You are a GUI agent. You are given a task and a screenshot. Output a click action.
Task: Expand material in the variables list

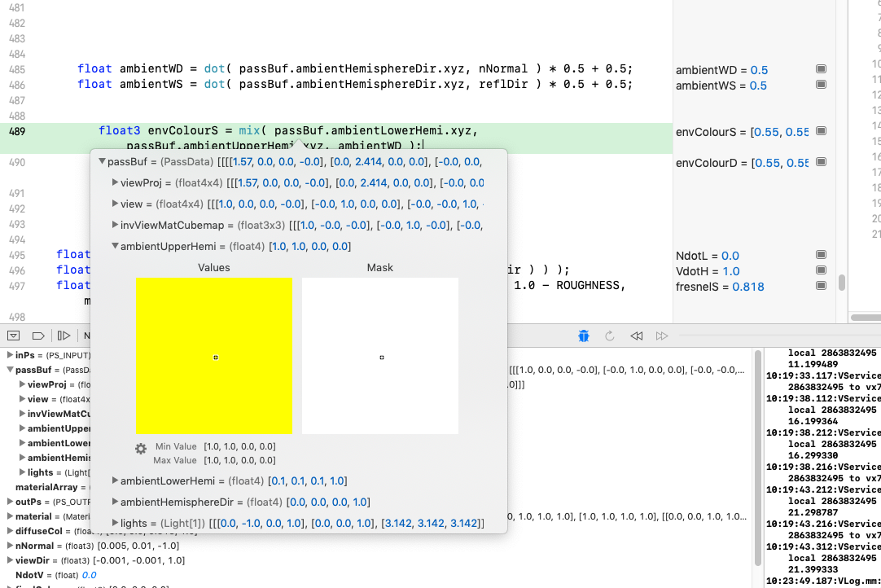coord(10,516)
